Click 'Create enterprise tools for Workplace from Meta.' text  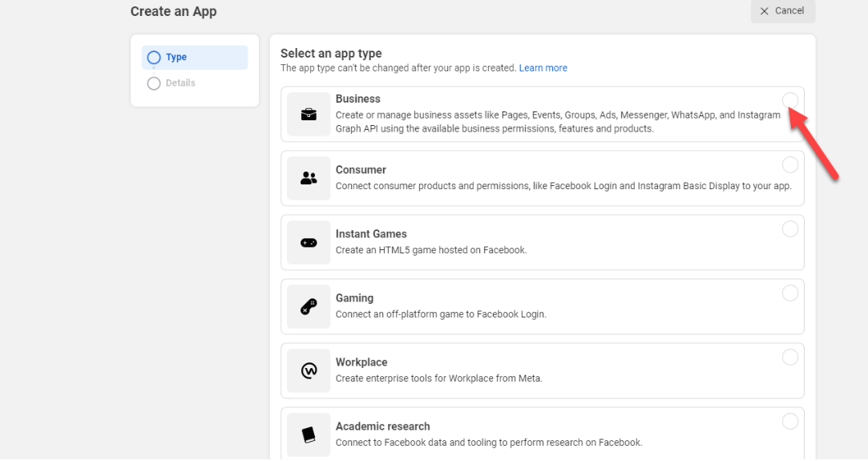(439, 378)
